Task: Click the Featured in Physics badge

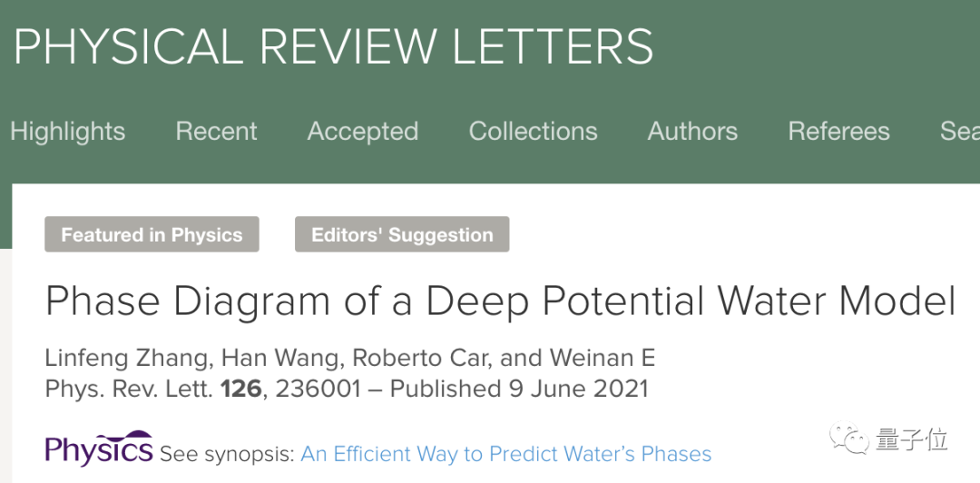Action: click(152, 235)
